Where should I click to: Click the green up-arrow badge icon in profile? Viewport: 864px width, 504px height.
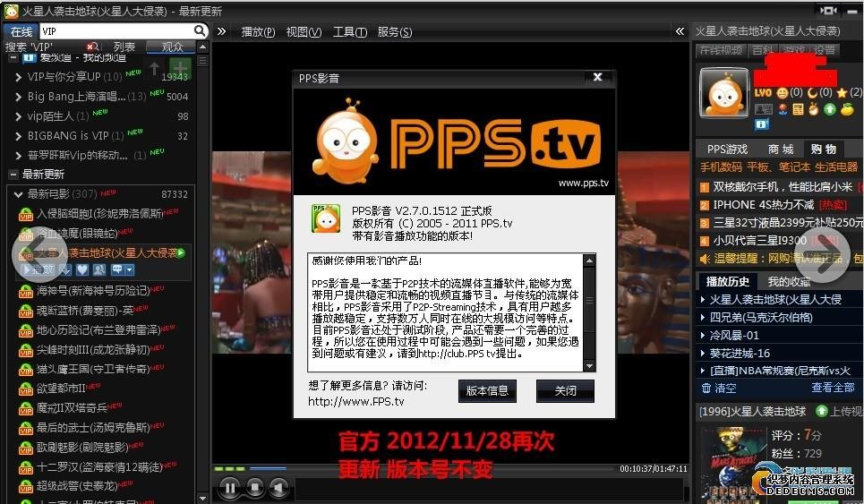point(830,109)
